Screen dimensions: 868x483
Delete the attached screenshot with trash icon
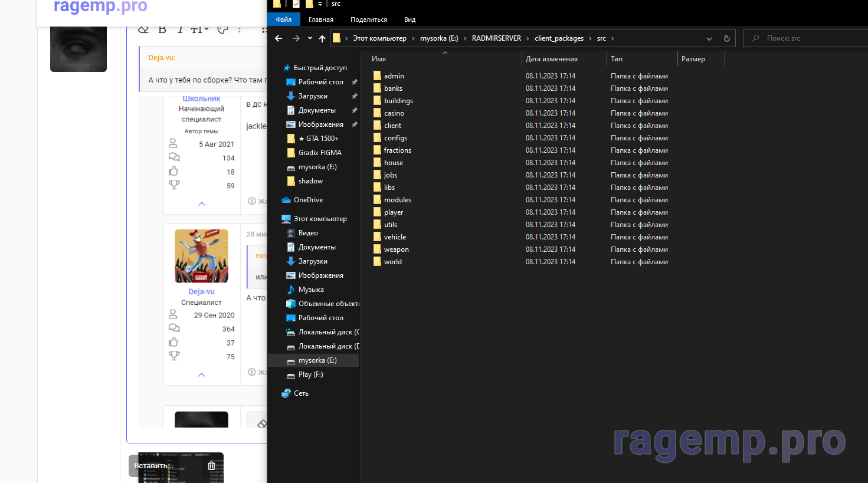coord(211,466)
